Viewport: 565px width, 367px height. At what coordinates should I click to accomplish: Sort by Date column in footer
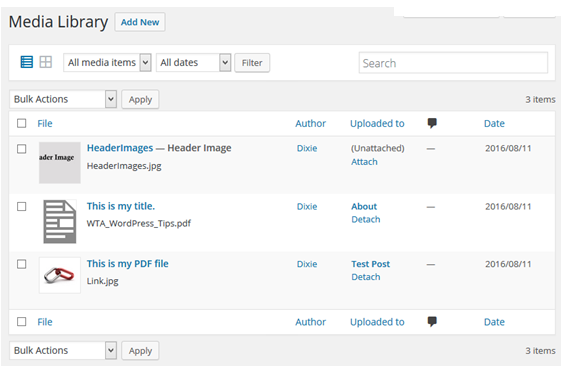(x=494, y=322)
